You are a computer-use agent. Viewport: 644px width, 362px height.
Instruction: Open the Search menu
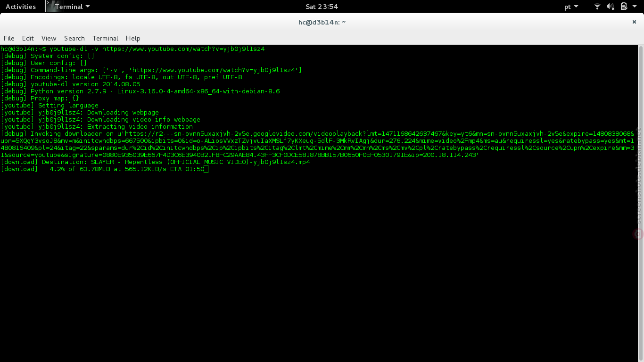click(x=74, y=38)
